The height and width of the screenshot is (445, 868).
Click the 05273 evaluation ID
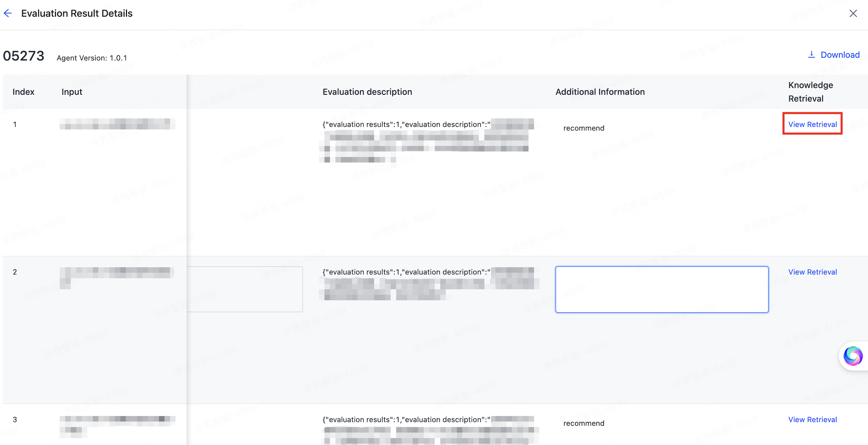point(24,56)
